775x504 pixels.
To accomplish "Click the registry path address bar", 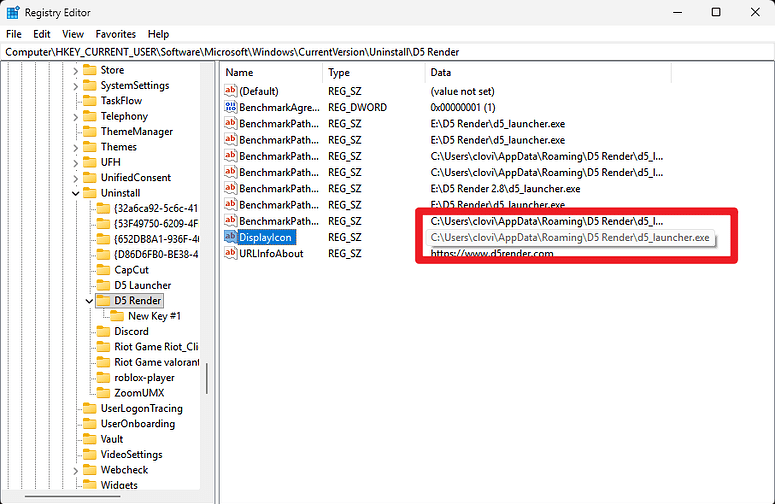I will coord(388,52).
